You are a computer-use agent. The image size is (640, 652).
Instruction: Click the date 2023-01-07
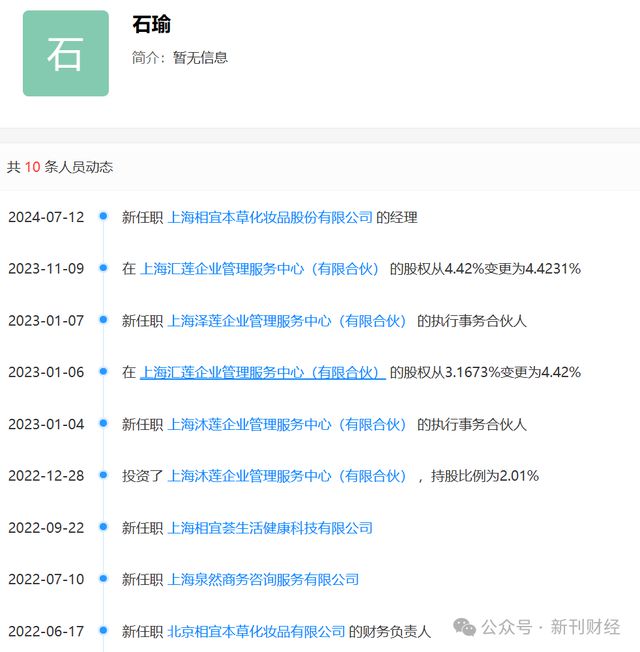coord(46,321)
